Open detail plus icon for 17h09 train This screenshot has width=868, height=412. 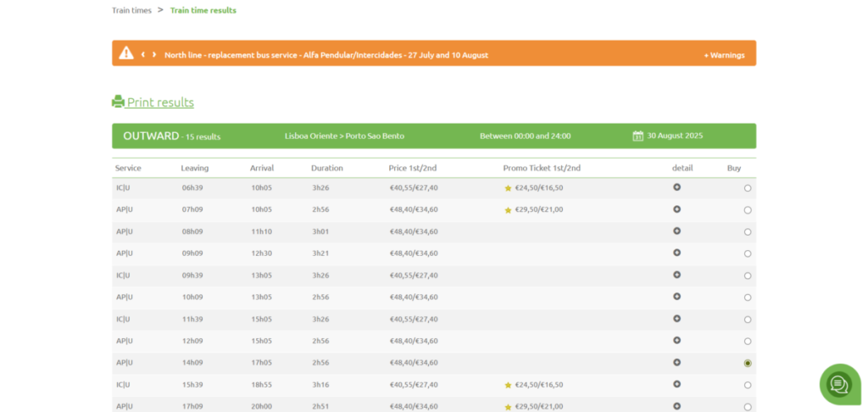(676, 406)
